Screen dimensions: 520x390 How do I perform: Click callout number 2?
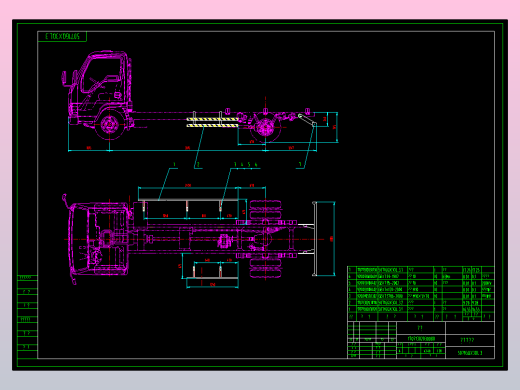click(x=198, y=165)
